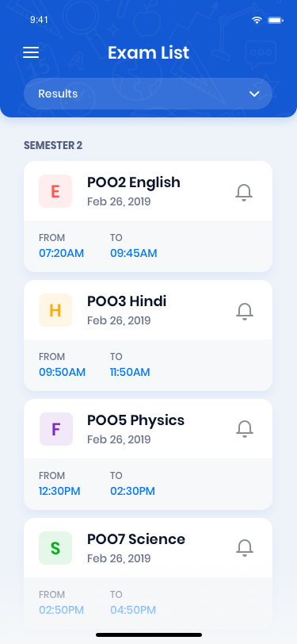The width and height of the screenshot is (297, 644).
Task: Tap the purple F subject badge
Action: click(x=55, y=429)
